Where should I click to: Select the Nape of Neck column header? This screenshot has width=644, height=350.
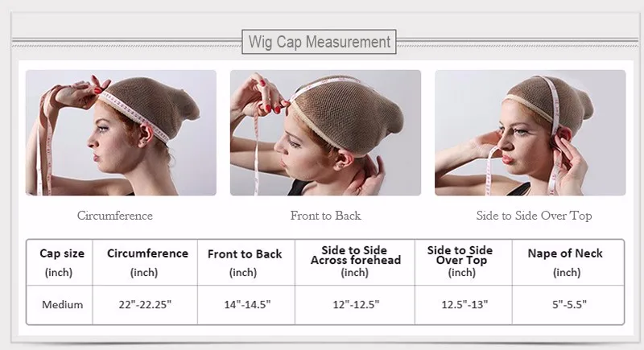click(x=568, y=262)
